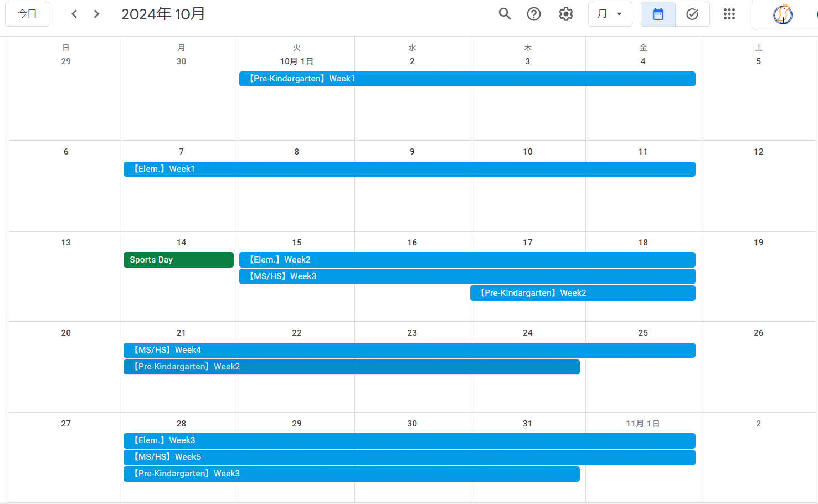Open the Sports Day event
818x504 pixels.
tap(178, 260)
